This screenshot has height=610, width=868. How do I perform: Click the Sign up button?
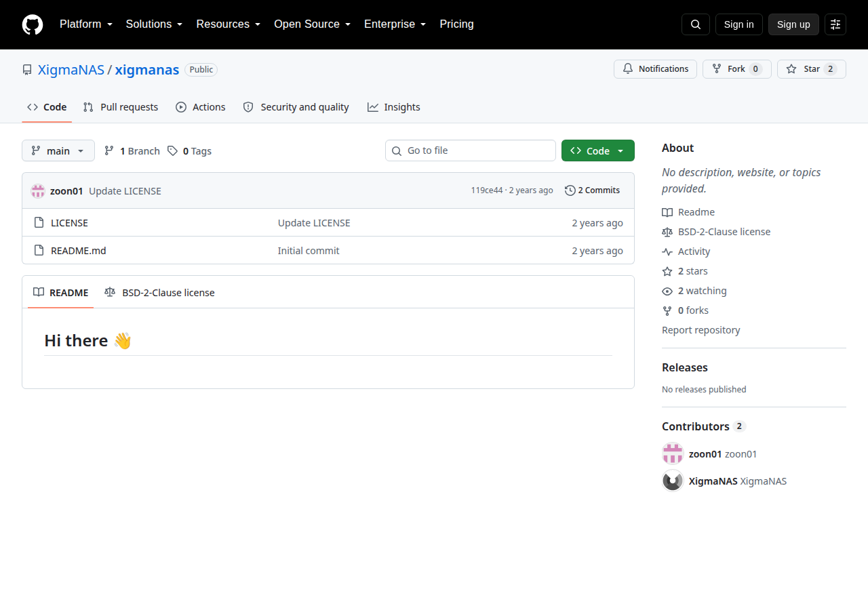pyautogui.click(x=793, y=24)
